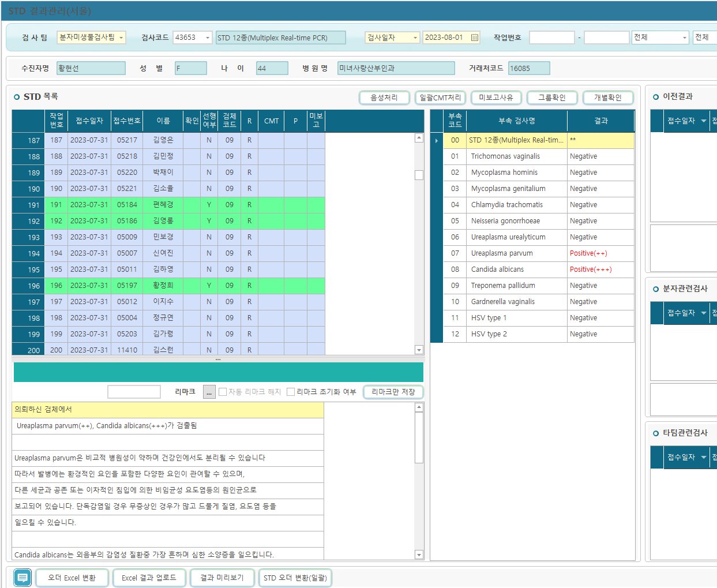Screen dimensions: 717x588
Task: Sort by the 이름 column header
Action: coord(163,121)
